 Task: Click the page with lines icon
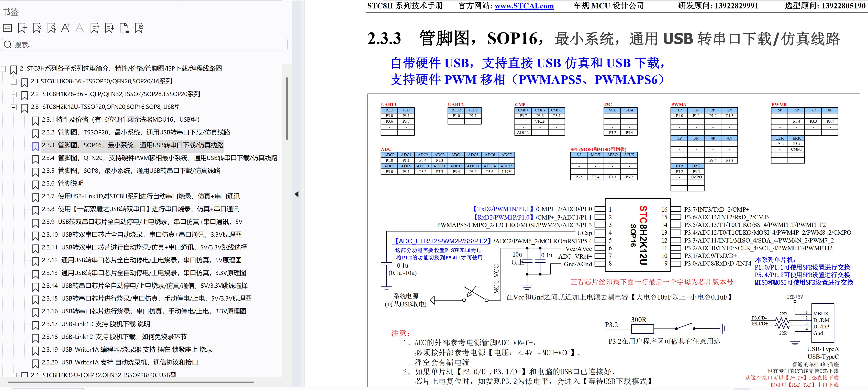point(124,28)
